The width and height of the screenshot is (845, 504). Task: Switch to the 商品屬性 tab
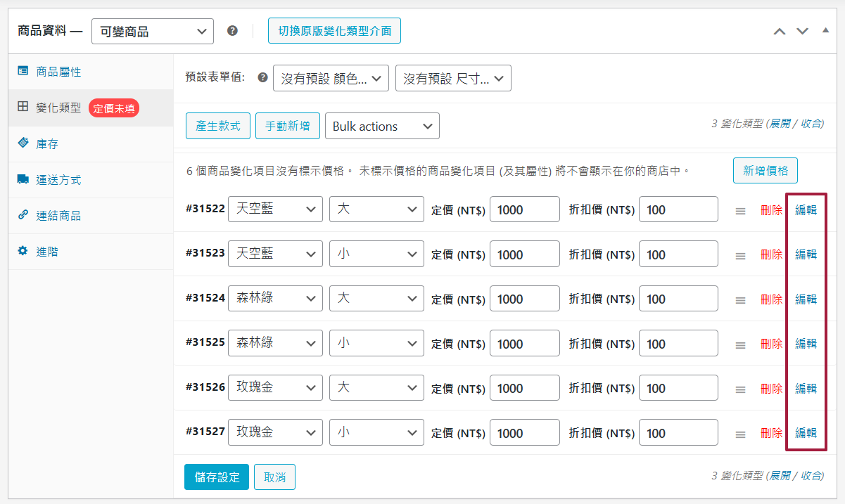[49, 72]
